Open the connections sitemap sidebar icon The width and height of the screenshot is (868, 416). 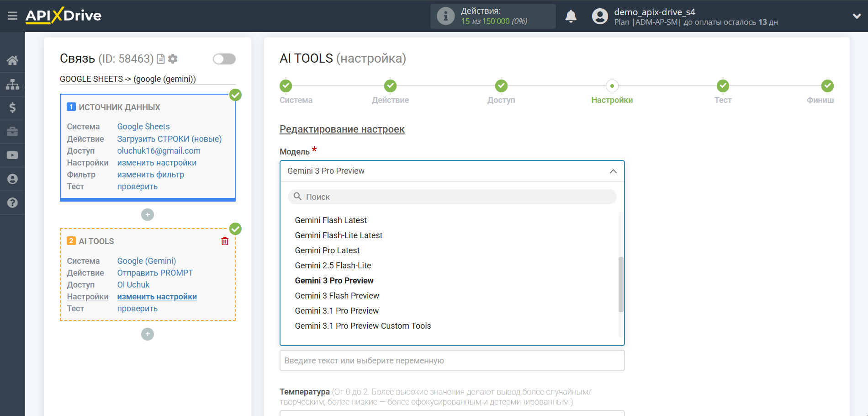click(x=12, y=84)
